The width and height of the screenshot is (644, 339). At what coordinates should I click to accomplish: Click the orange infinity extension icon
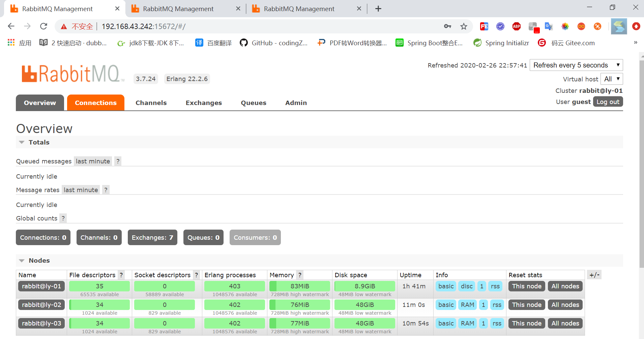click(x=581, y=26)
